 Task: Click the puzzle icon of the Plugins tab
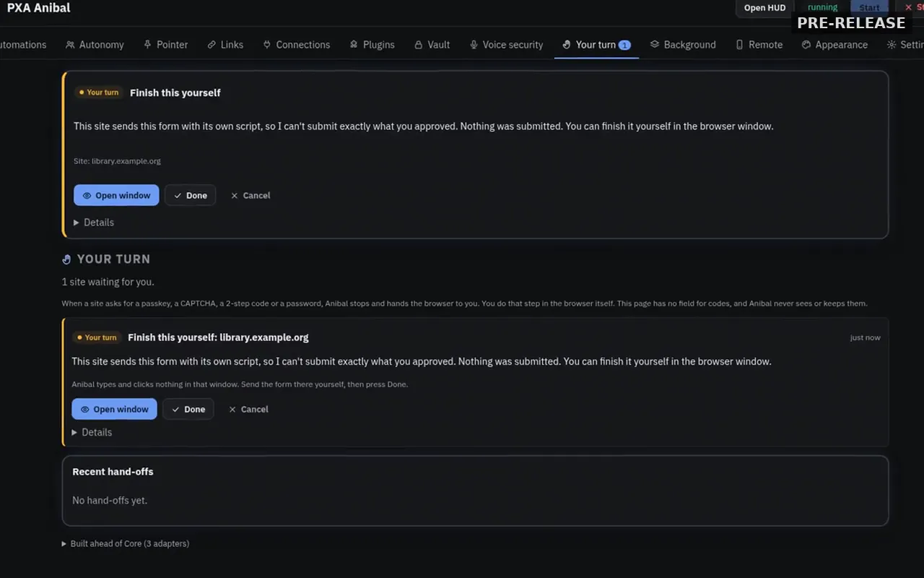pyautogui.click(x=354, y=45)
